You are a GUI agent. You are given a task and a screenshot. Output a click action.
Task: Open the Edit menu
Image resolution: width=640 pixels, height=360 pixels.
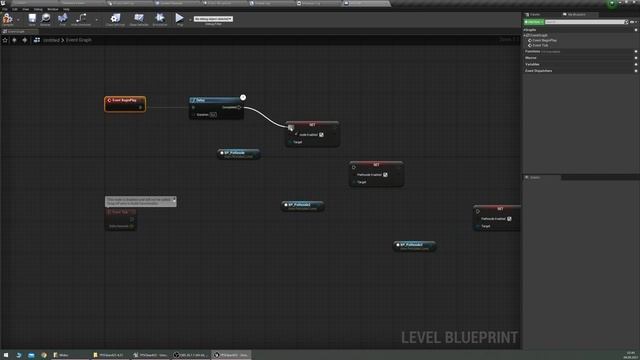coord(15,9)
